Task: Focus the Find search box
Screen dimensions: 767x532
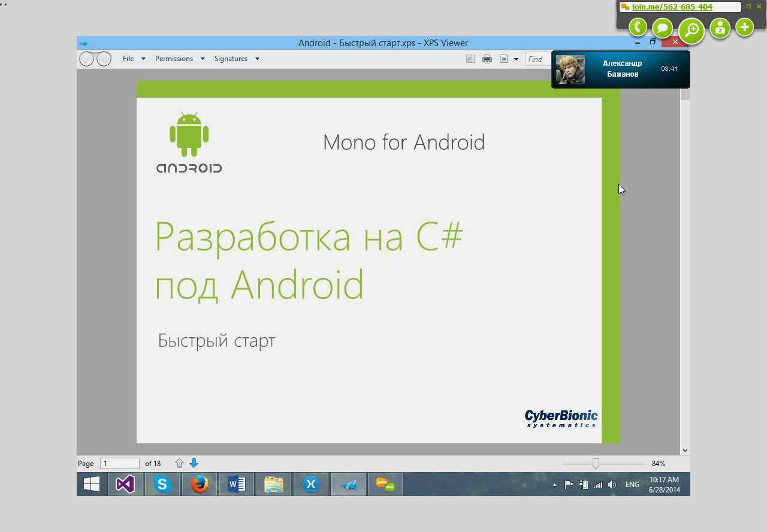Action: pos(538,59)
